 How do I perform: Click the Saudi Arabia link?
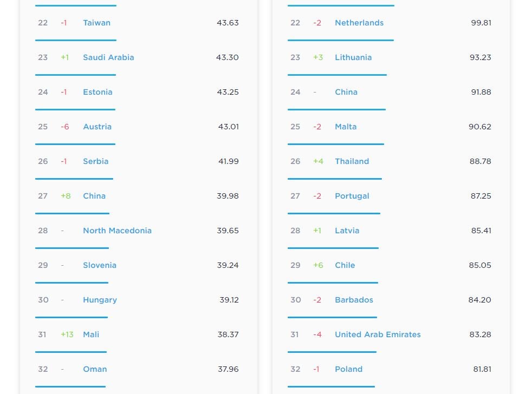[108, 57]
